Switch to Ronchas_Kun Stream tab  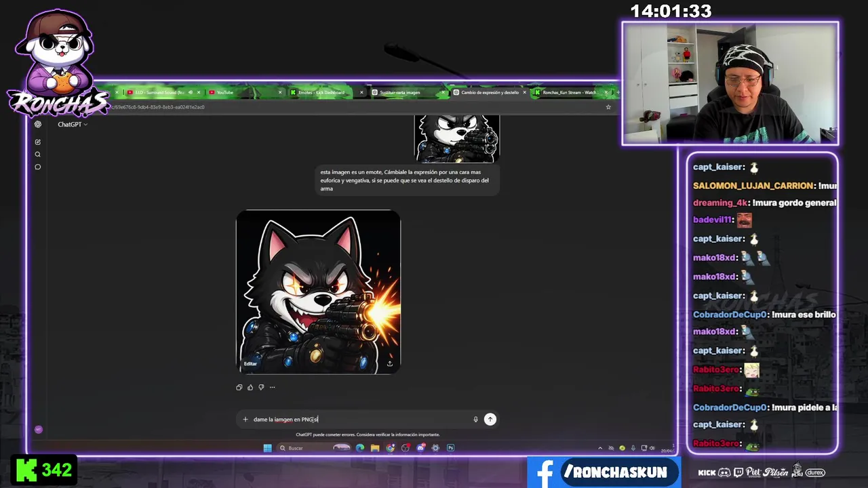click(570, 92)
